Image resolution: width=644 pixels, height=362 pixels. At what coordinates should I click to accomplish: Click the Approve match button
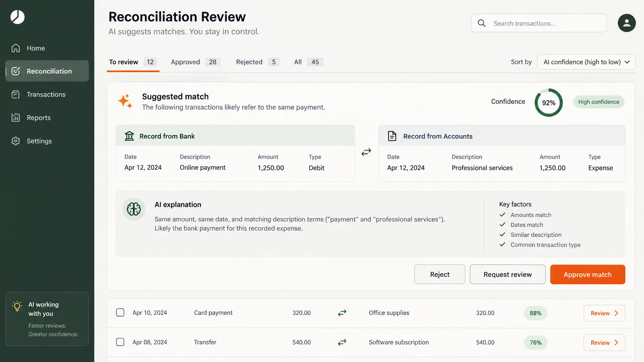[x=588, y=274]
